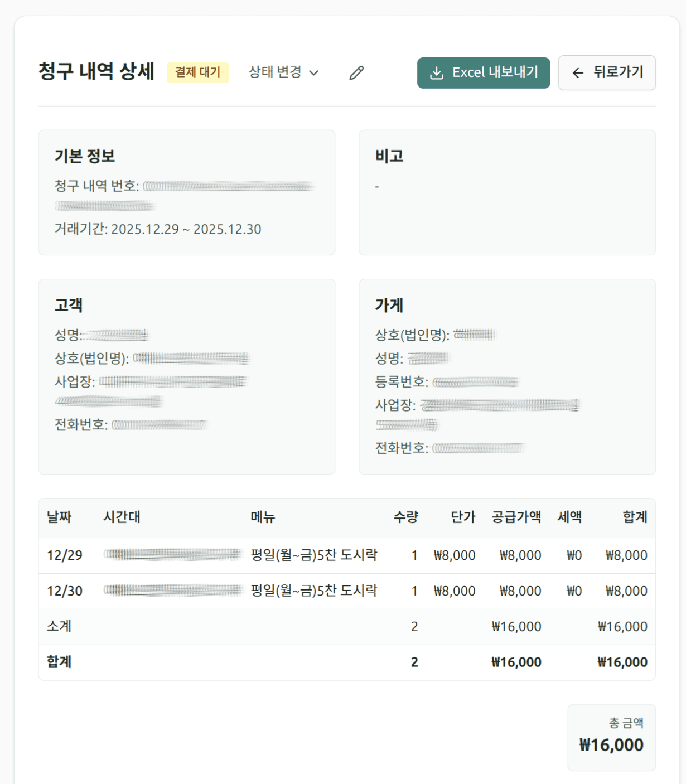
Task: Click the 가게 info panel
Action: [x=506, y=376]
